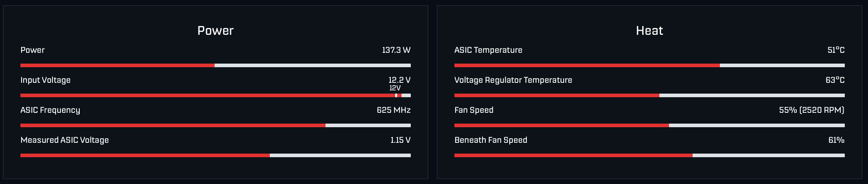This screenshot has height=184, width=868.
Task: Click the ASIC Temperature progress bar
Action: tap(649, 65)
